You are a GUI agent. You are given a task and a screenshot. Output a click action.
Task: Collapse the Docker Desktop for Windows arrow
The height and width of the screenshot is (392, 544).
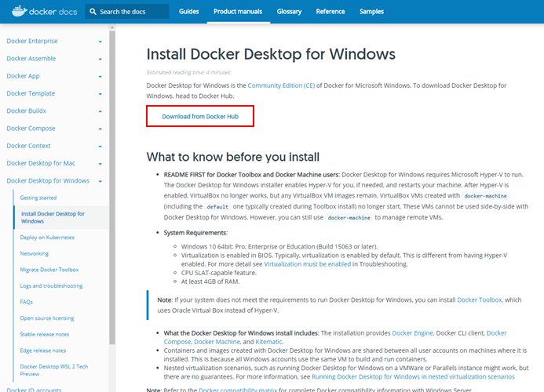click(100, 181)
